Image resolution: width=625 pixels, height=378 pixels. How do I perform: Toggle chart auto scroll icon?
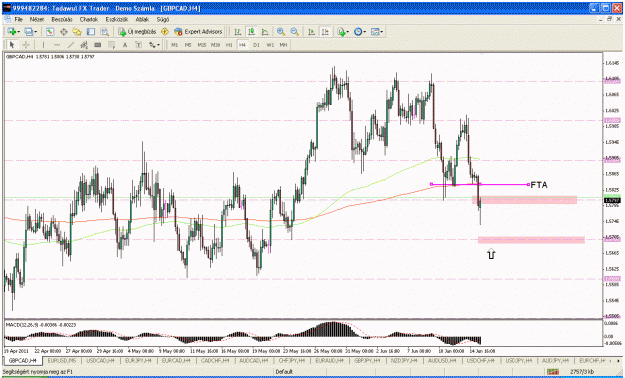[x=311, y=32]
